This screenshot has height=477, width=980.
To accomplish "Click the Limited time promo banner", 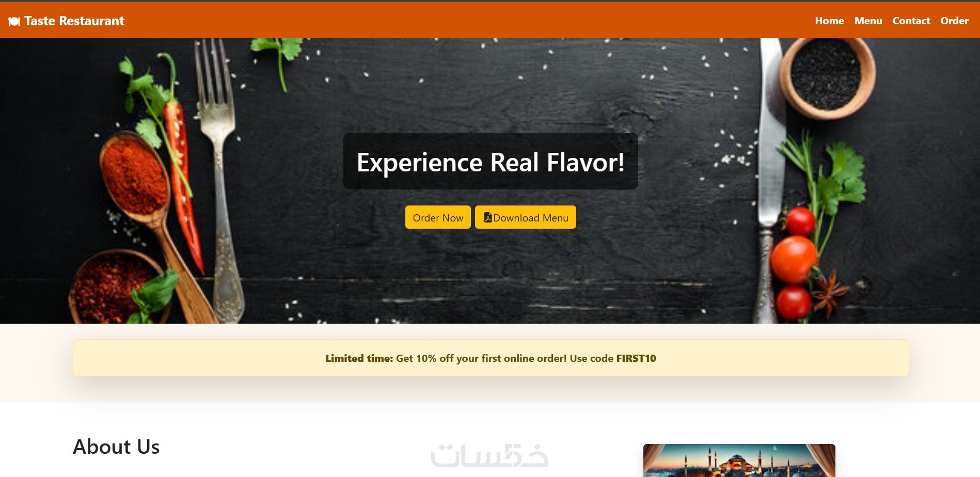I will point(491,358).
